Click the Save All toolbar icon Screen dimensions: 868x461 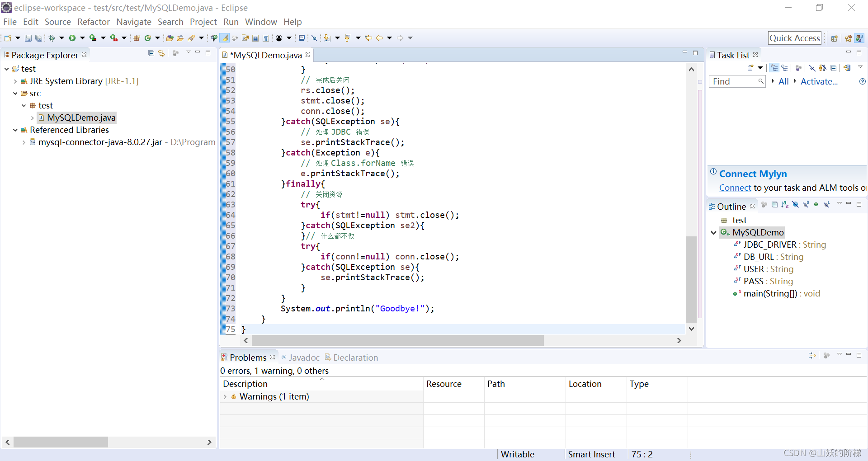pyautogui.click(x=39, y=38)
